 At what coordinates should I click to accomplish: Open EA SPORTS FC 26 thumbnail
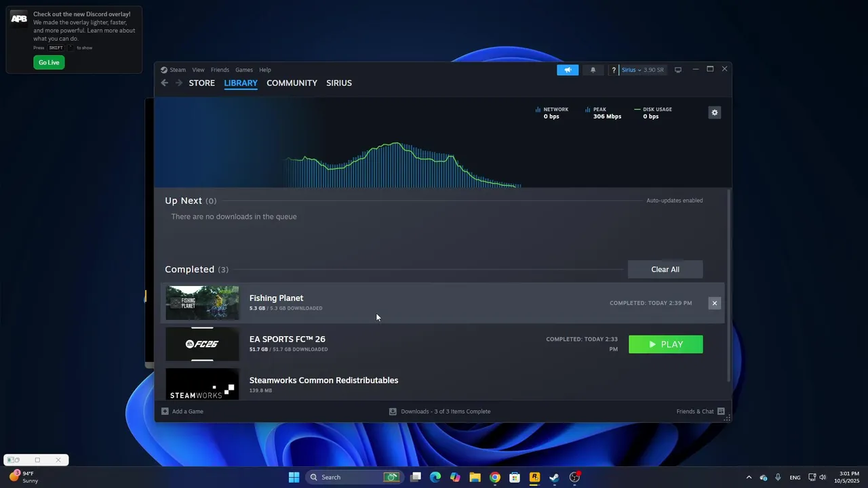(x=202, y=344)
